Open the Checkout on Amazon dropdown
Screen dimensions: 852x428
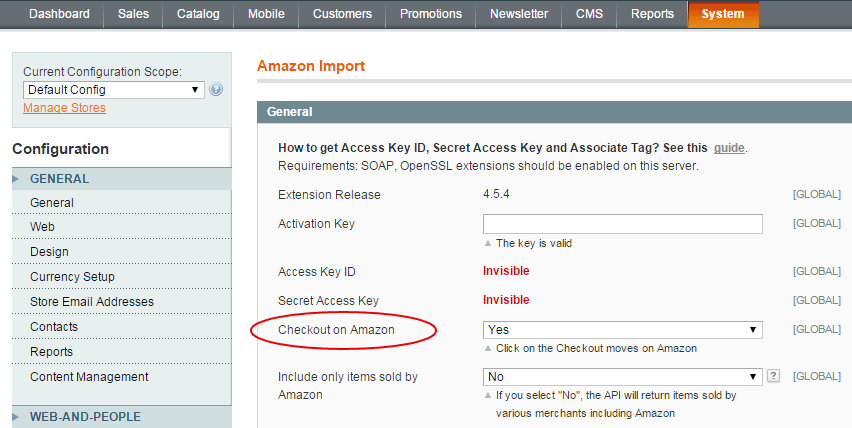point(622,330)
